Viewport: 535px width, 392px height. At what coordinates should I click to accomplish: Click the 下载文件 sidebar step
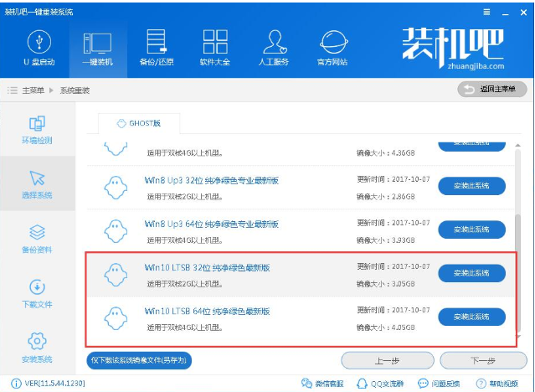pos(37,294)
